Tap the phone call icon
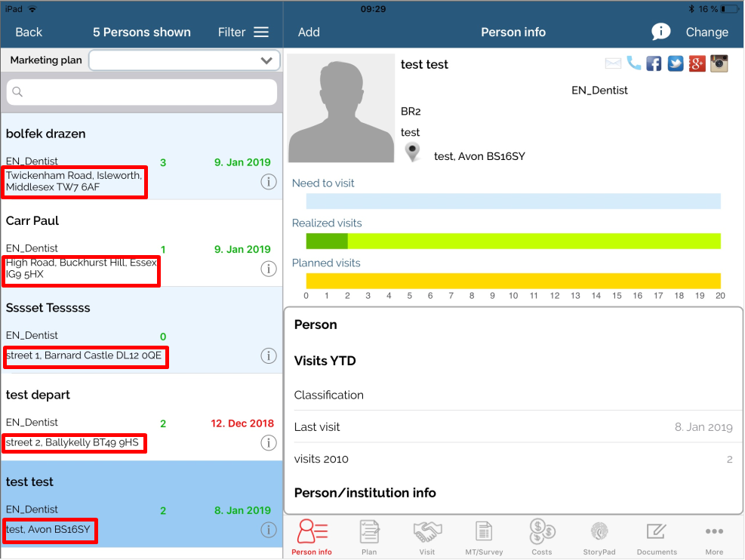 pyautogui.click(x=634, y=63)
